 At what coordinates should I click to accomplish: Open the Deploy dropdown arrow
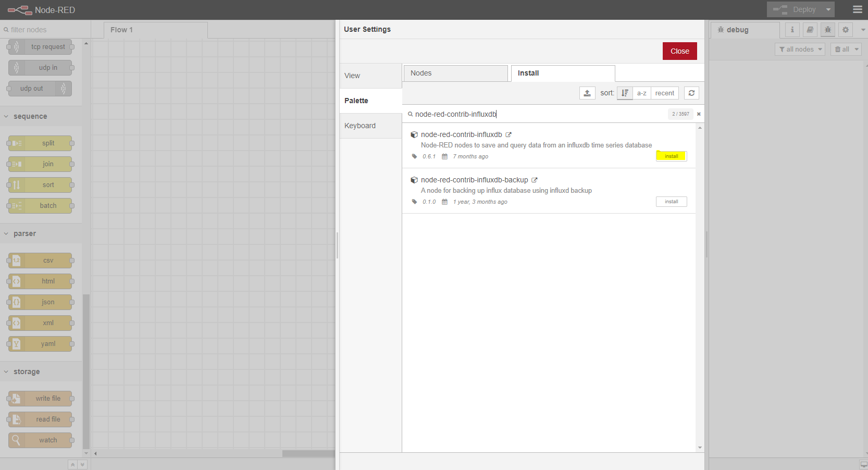click(828, 9)
